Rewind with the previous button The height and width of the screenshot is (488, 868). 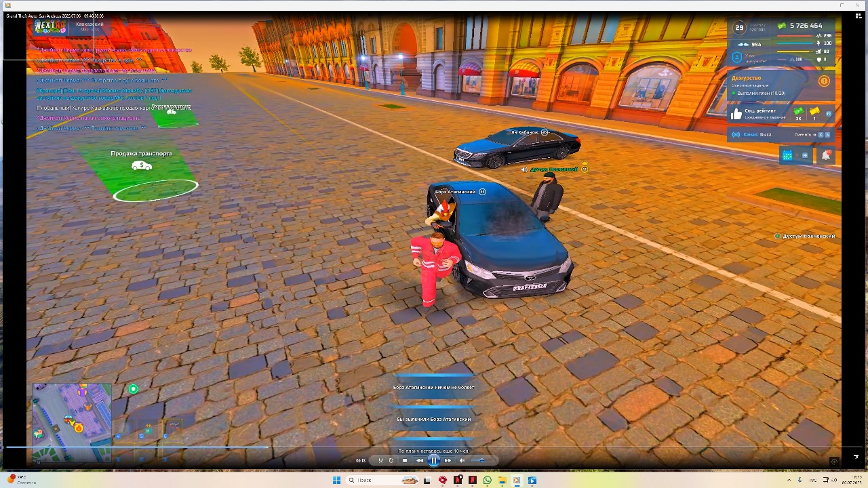(x=420, y=460)
